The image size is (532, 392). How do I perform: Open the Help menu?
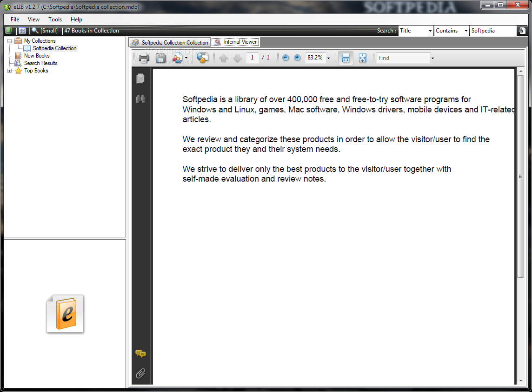76,20
